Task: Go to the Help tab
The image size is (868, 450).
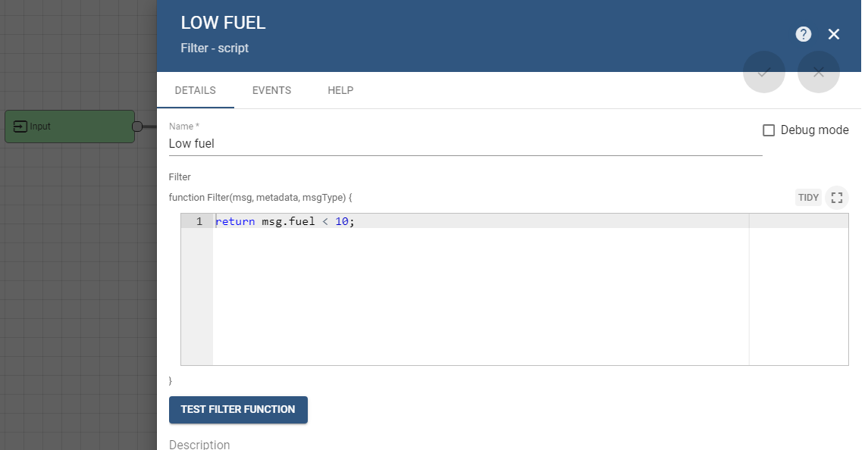Action: pyautogui.click(x=340, y=90)
